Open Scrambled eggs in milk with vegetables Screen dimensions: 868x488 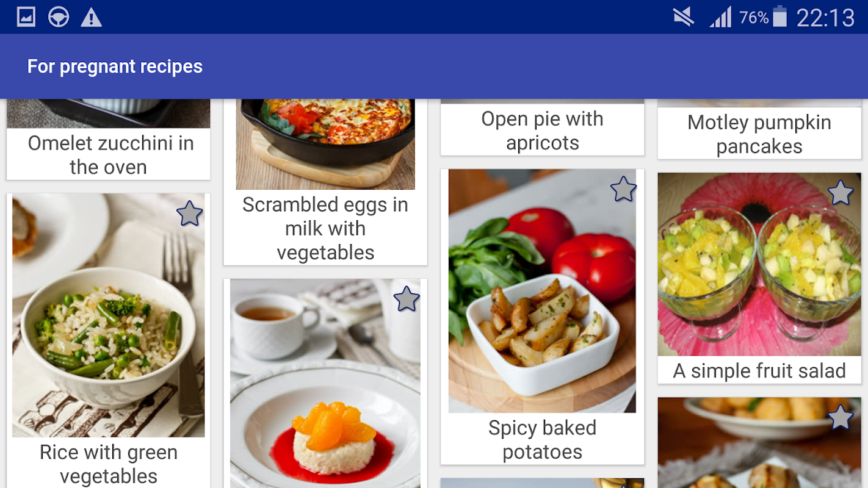click(x=325, y=228)
